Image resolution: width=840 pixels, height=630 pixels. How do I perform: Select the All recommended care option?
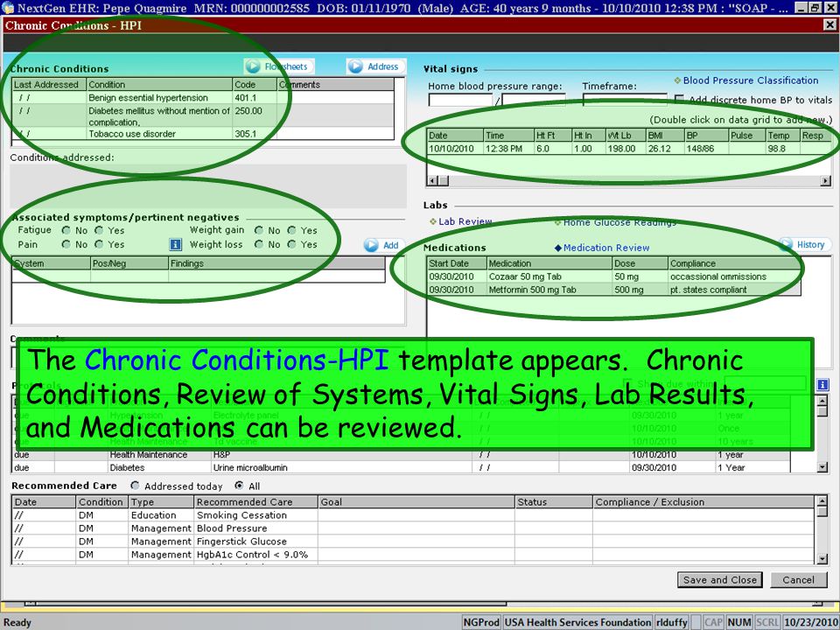click(x=239, y=486)
